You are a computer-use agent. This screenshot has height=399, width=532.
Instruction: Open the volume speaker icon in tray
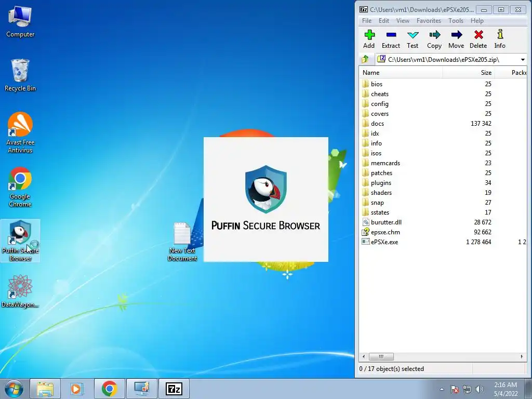pos(479,389)
